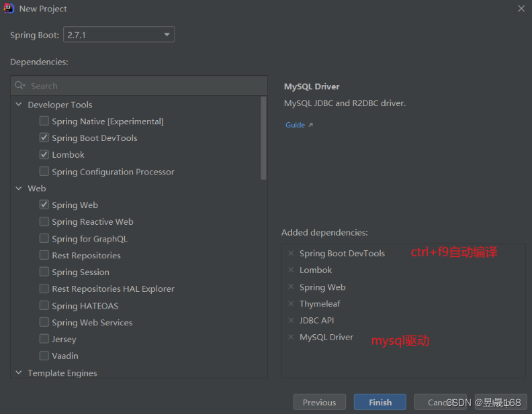Click the dependencies list scrollbar
The height and width of the screenshot is (414, 532).
(263, 138)
